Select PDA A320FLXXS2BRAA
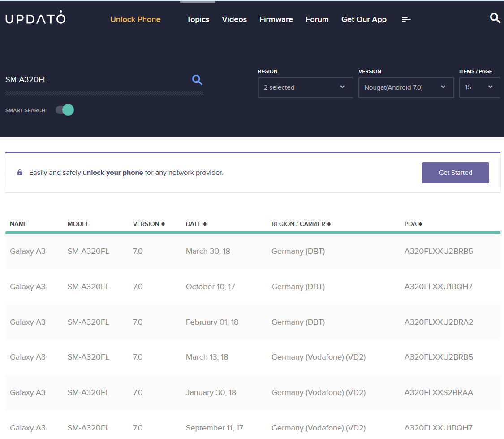Screen dimensions: 504x439 click(439, 392)
